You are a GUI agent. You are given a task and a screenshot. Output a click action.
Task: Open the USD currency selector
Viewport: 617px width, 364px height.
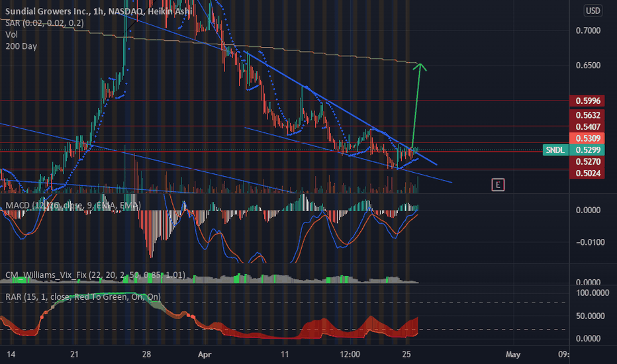point(593,11)
